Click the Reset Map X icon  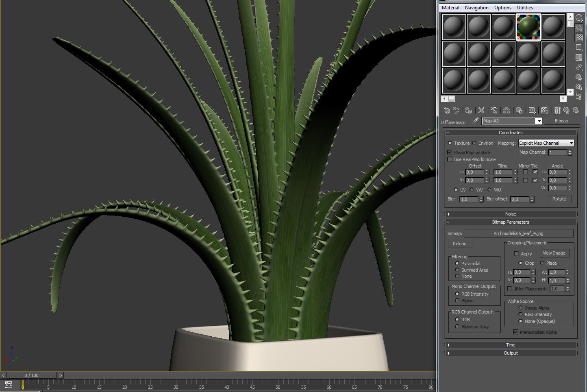point(481,110)
